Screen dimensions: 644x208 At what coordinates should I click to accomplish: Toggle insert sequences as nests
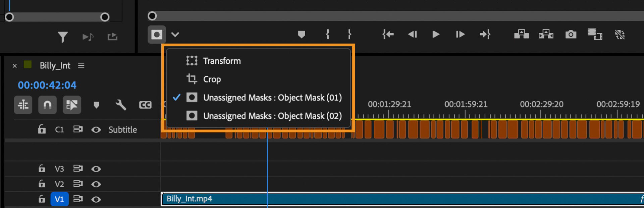coord(23,105)
